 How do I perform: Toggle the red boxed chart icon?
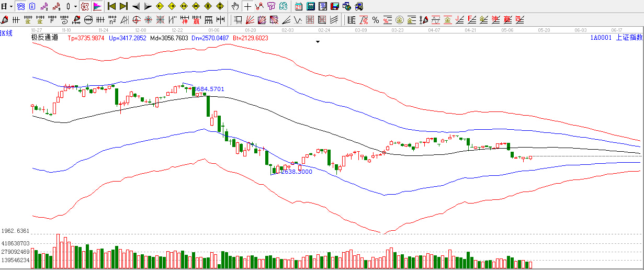(85, 6)
